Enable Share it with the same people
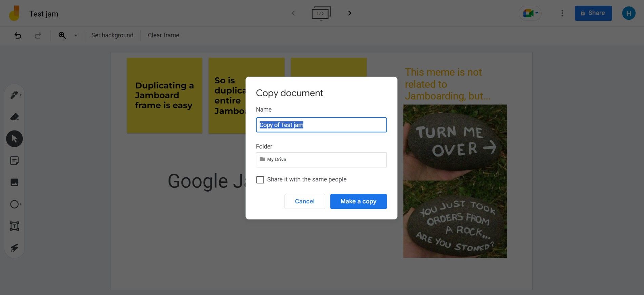 260,180
